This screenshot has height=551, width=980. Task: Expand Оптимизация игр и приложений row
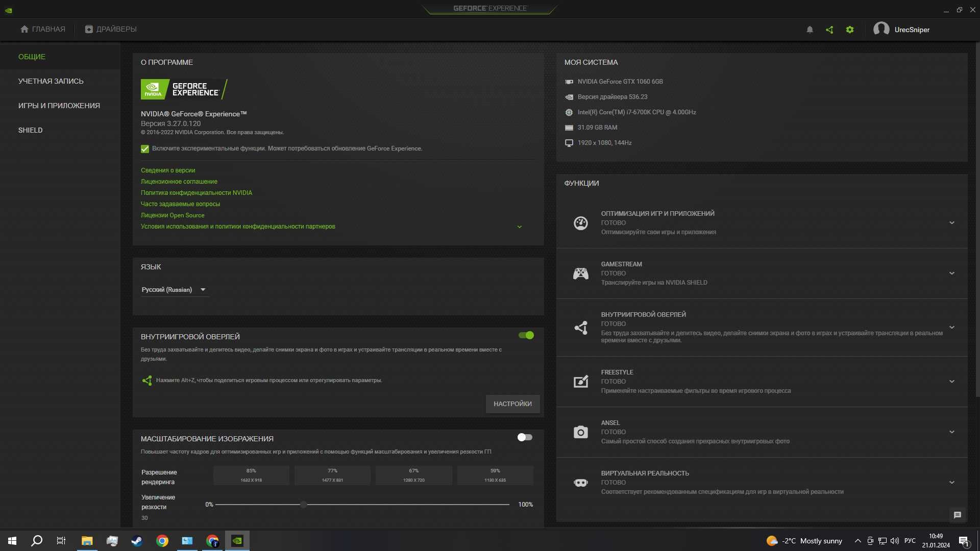[952, 223]
